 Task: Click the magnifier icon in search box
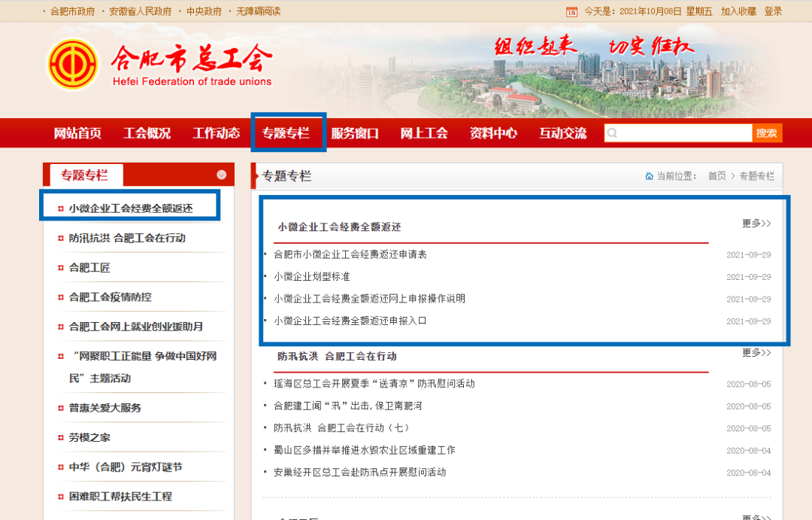tap(612, 133)
